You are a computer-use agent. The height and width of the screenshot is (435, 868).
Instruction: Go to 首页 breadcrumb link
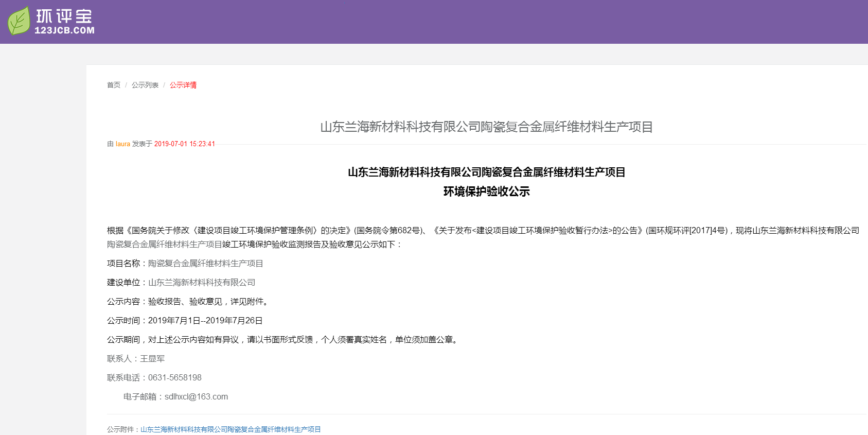[114, 85]
